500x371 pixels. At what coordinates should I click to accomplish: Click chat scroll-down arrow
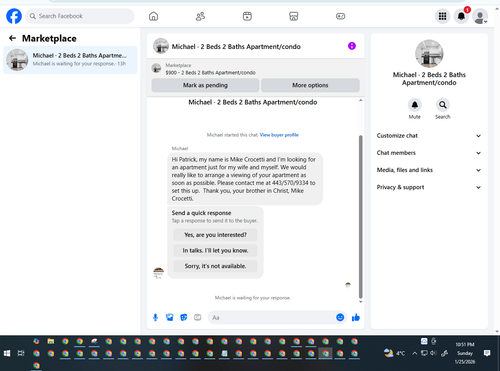[x=361, y=302]
